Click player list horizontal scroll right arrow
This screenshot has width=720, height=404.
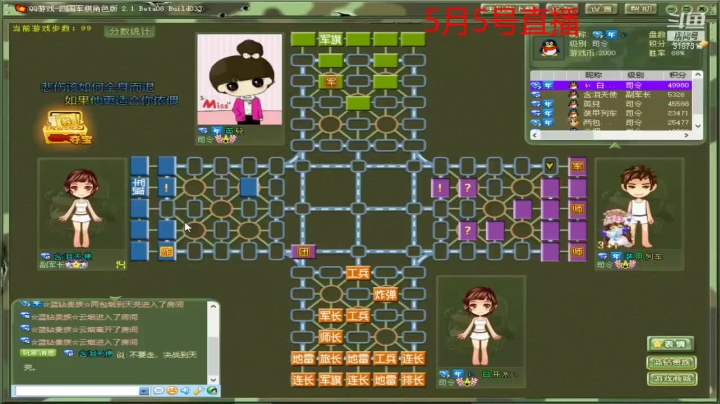pyautogui.click(x=686, y=135)
